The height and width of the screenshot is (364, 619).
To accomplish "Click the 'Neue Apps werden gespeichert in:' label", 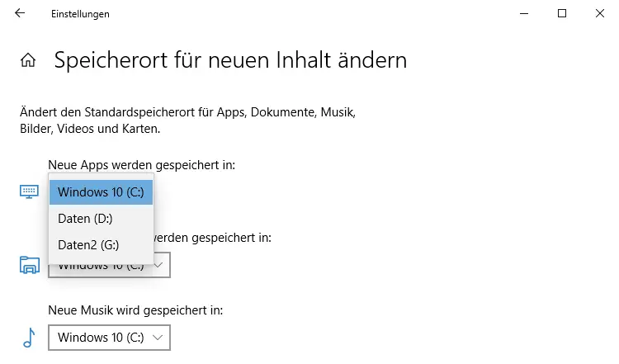I will pos(142,165).
